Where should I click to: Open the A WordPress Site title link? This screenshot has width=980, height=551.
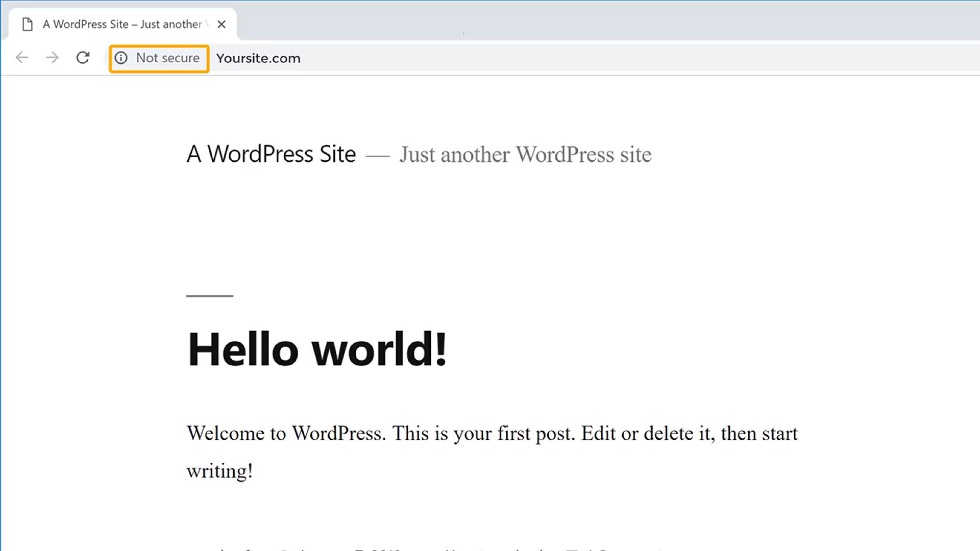click(271, 154)
